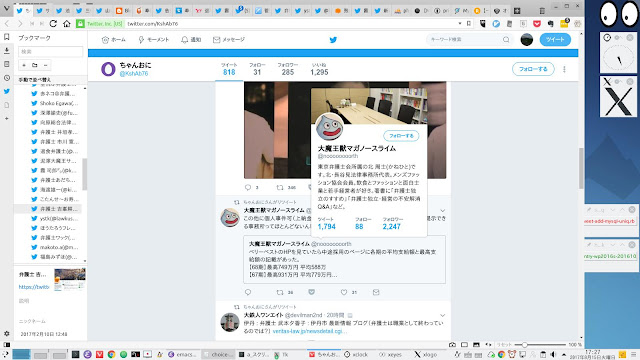The image size is (640, 360).
Task: Show site security info for Twitter, Inc.
Action: pos(100,24)
